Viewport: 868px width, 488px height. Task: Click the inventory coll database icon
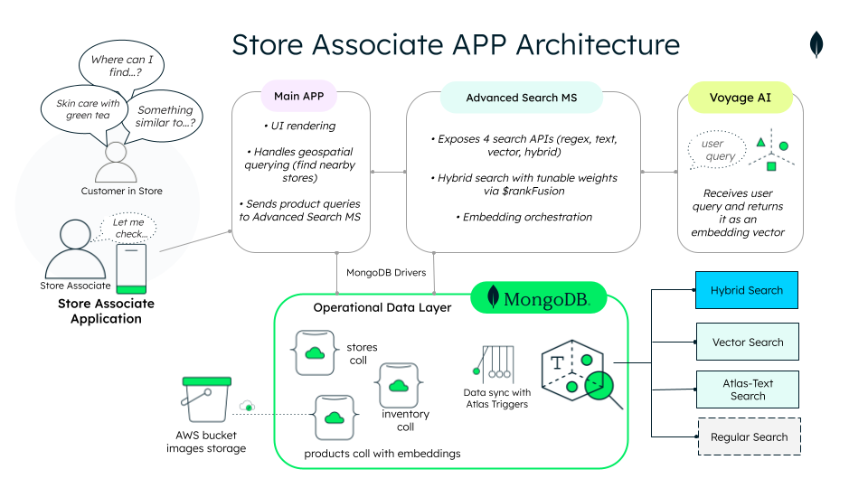399,386
